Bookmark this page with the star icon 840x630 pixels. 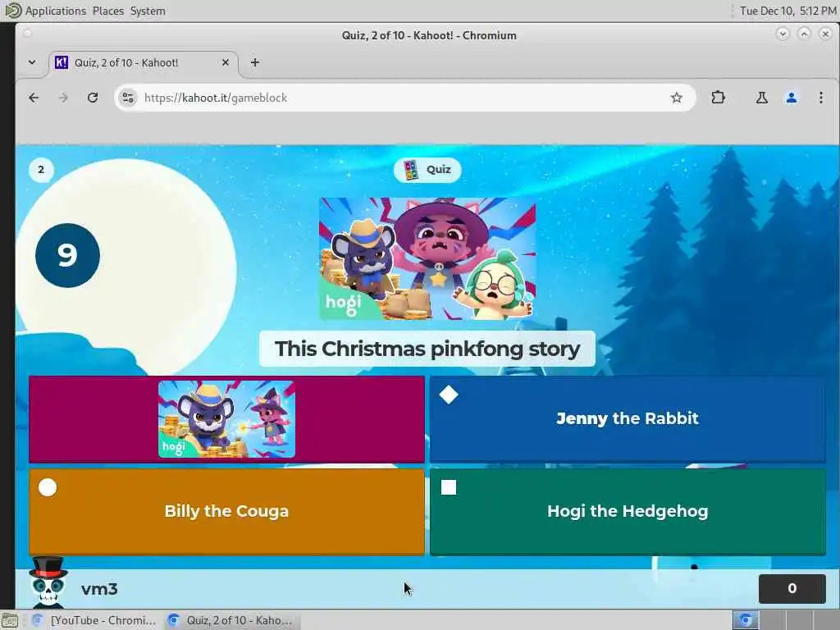[677, 98]
